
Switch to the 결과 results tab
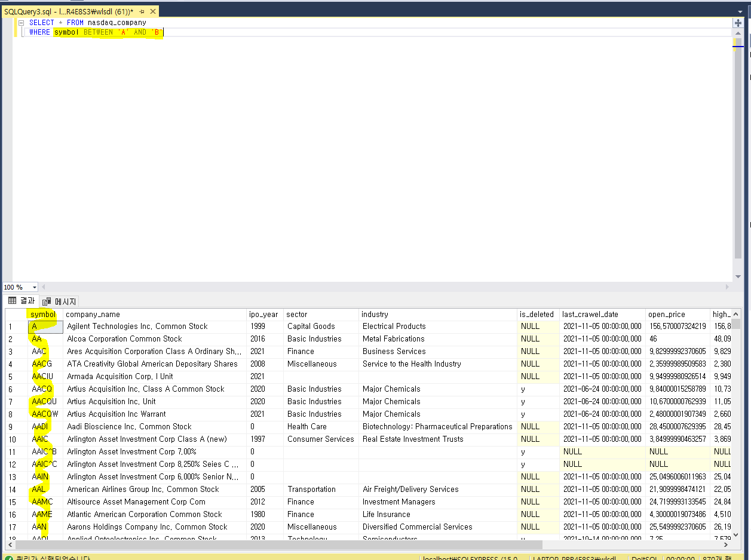22,301
